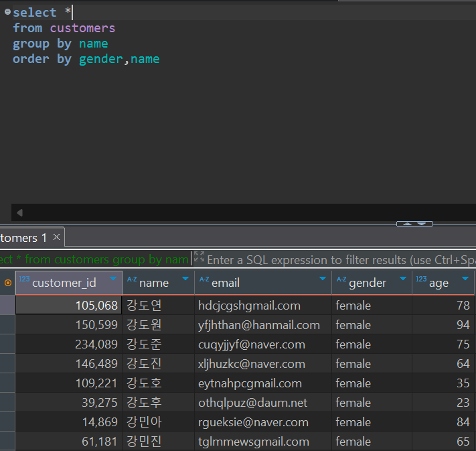Select email cell xljhuzkc@naver.com

[x=263, y=363]
